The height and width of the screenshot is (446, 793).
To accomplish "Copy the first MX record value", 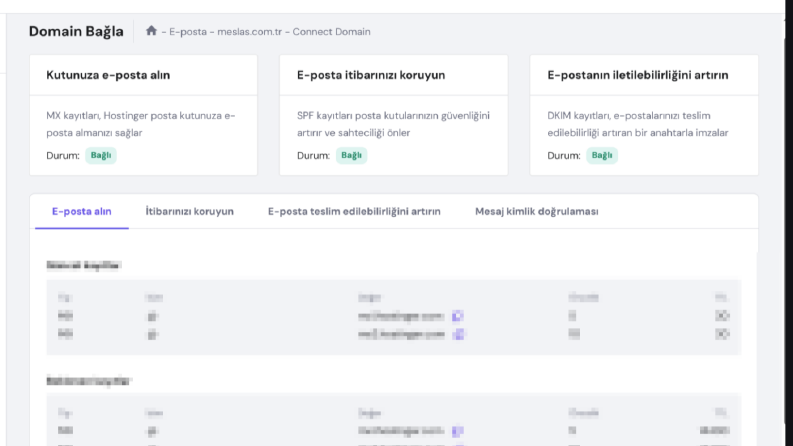I will point(458,316).
